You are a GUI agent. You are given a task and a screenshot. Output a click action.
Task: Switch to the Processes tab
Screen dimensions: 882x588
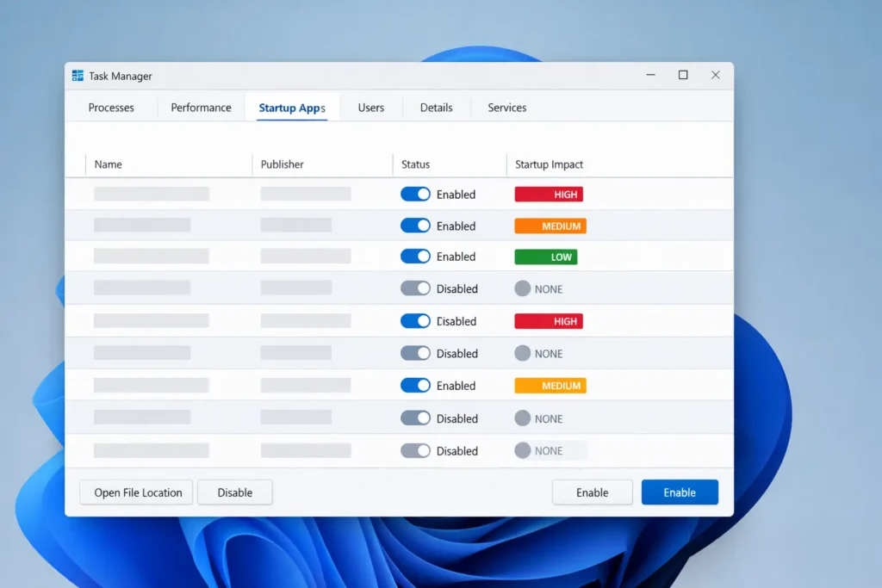[111, 108]
